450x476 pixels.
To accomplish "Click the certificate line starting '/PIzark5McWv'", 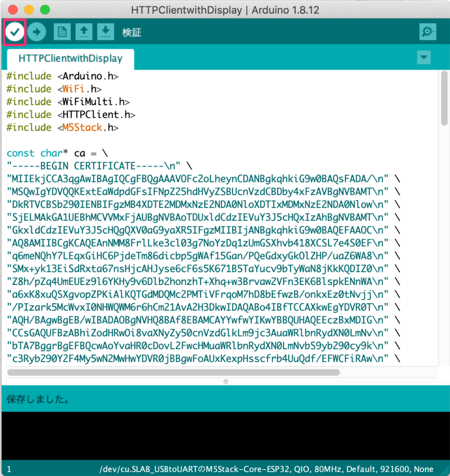I will [x=203, y=308].
